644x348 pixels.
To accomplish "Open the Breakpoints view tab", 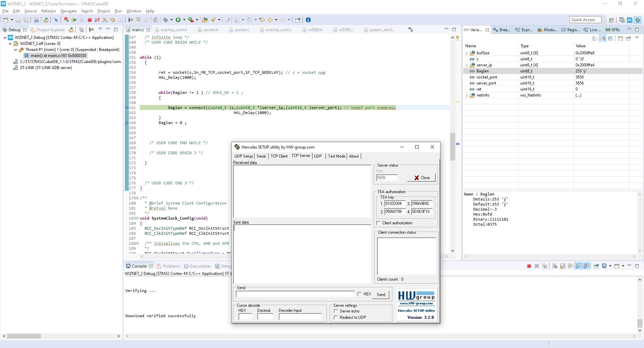I will [x=502, y=30].
